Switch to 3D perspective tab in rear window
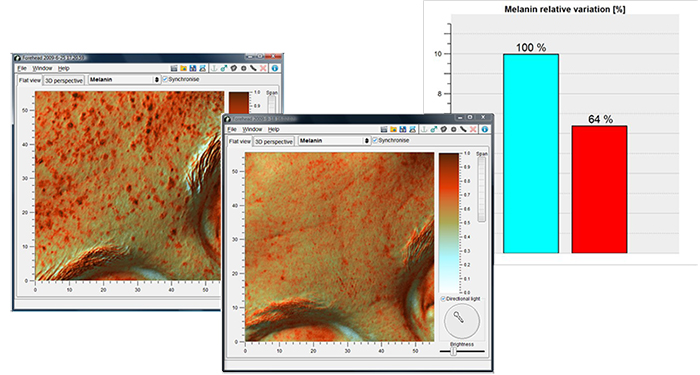Image resolution: width=700 pixels, height=375 pixels. [x=64, y=81]
